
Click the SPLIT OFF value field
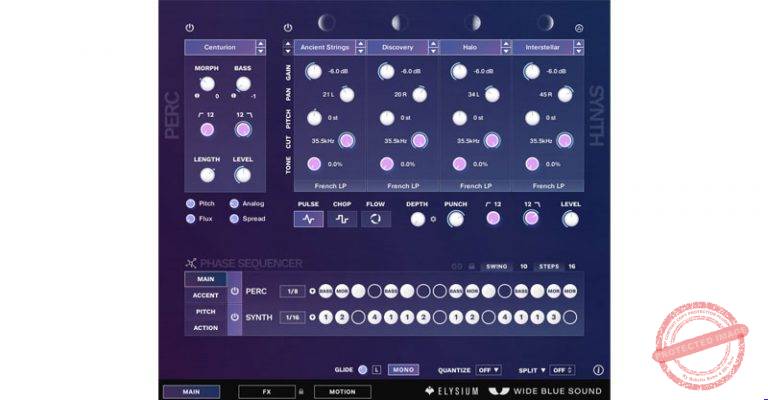tap(562, 370)
